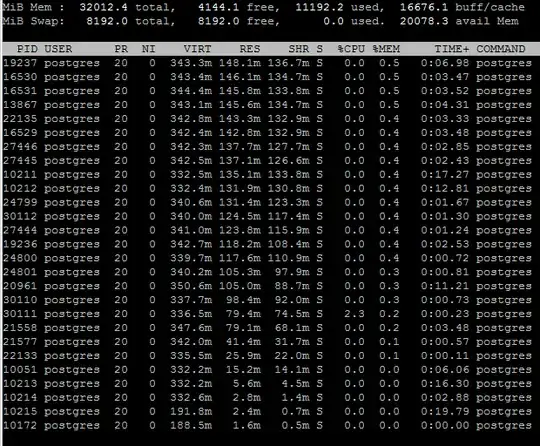Click the TIME+ column header

point(451,49)
